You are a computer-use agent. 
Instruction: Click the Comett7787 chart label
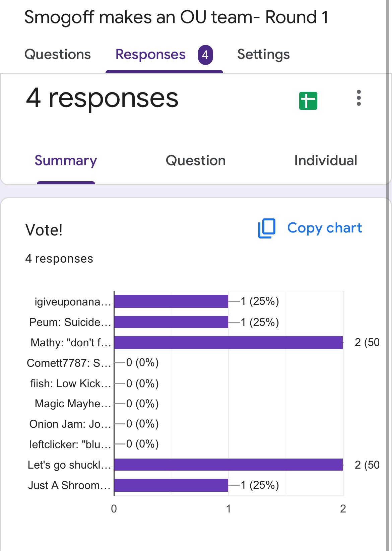pyautogui.click(x=69, y=363)
